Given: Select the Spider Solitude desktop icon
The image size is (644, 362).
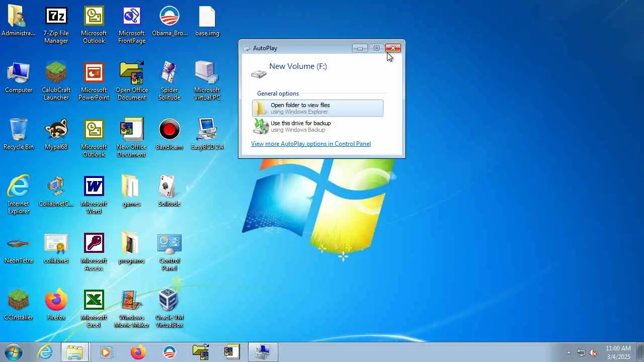Looking at the screenshot, I should click(170, 81).
